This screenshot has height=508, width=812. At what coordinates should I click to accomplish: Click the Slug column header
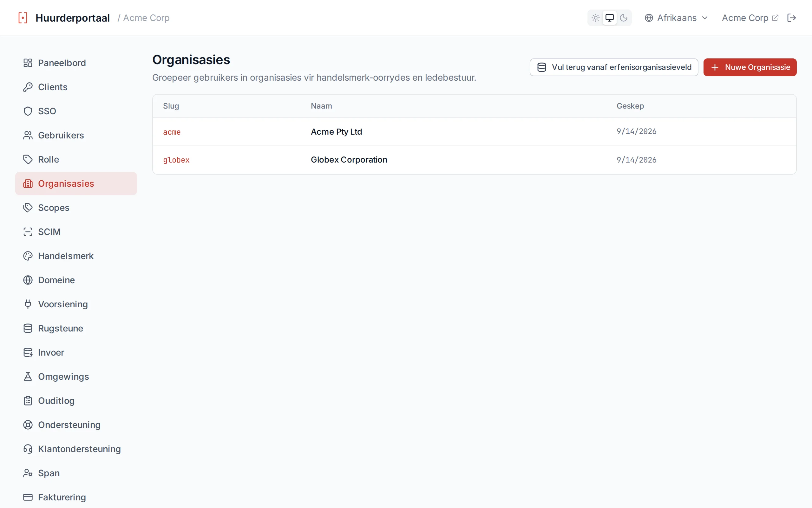(171, 106)
